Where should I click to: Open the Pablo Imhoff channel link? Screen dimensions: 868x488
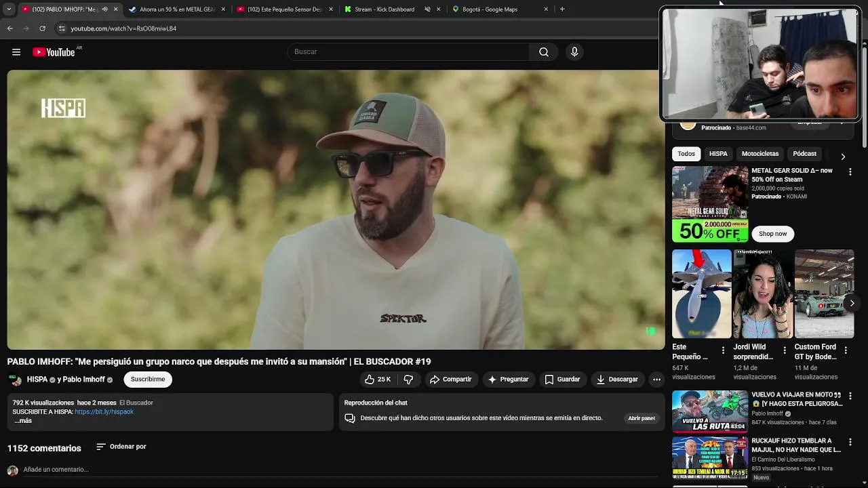[x=83, y=380]
